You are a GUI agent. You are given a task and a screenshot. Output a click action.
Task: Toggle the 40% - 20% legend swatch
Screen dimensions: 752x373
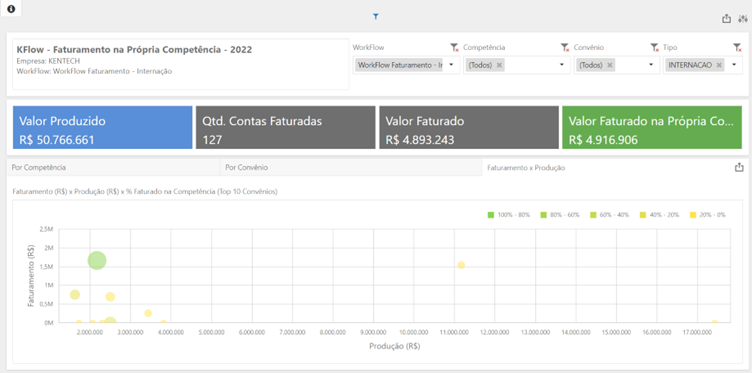[643, 215]
